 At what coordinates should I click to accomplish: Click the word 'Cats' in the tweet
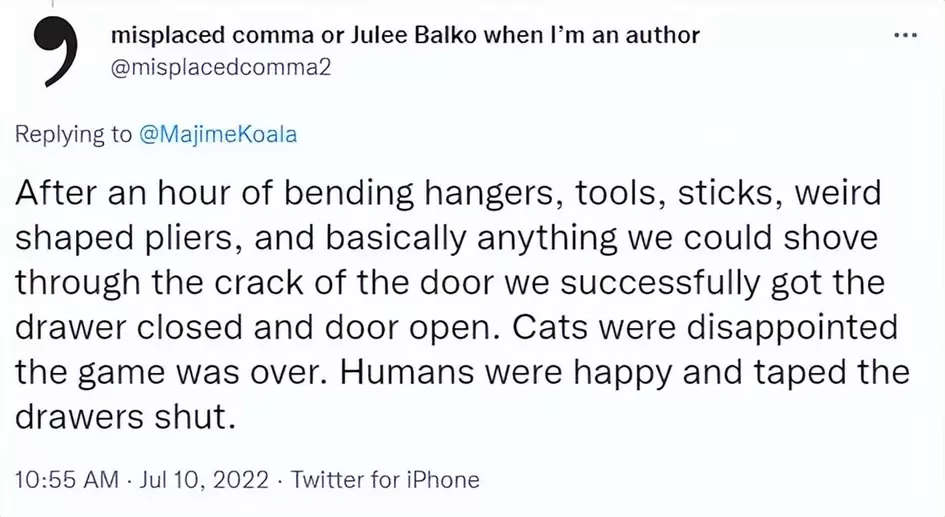click(550, 327)
